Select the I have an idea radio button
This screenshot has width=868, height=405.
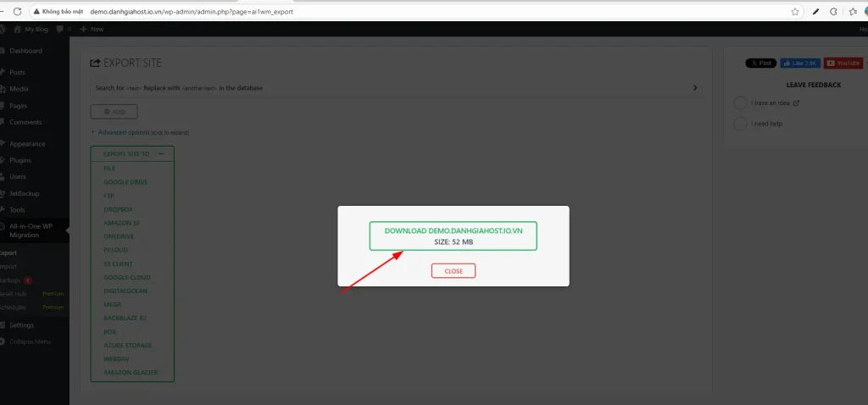click(740, 103)
